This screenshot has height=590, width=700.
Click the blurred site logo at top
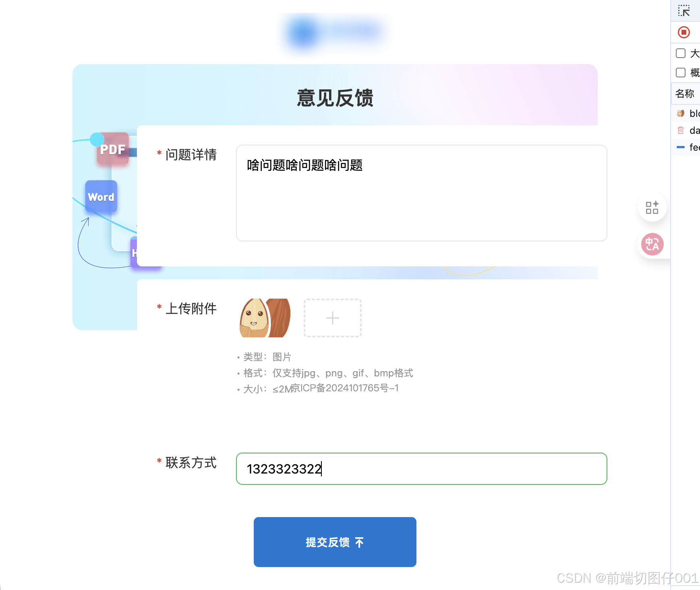pos(334,32)
